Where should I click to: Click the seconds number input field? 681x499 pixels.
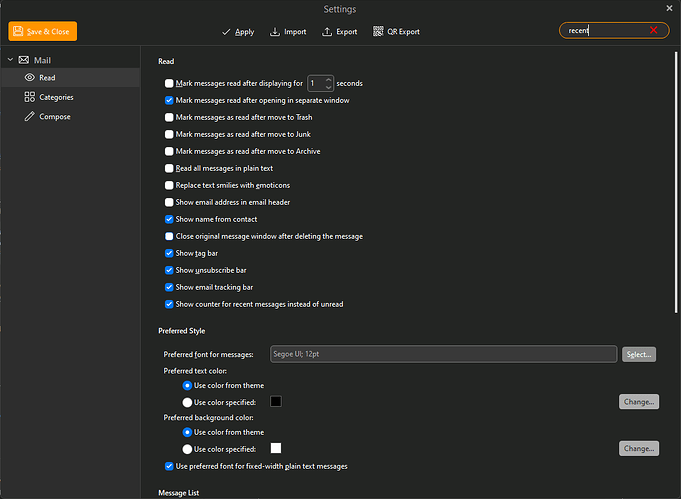coord(316,83)
